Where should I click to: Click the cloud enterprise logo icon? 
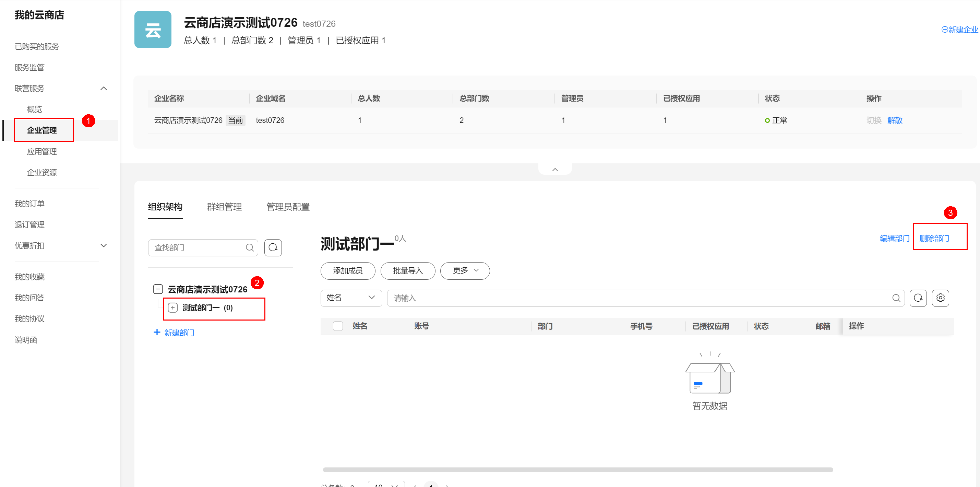click(153, 29)
